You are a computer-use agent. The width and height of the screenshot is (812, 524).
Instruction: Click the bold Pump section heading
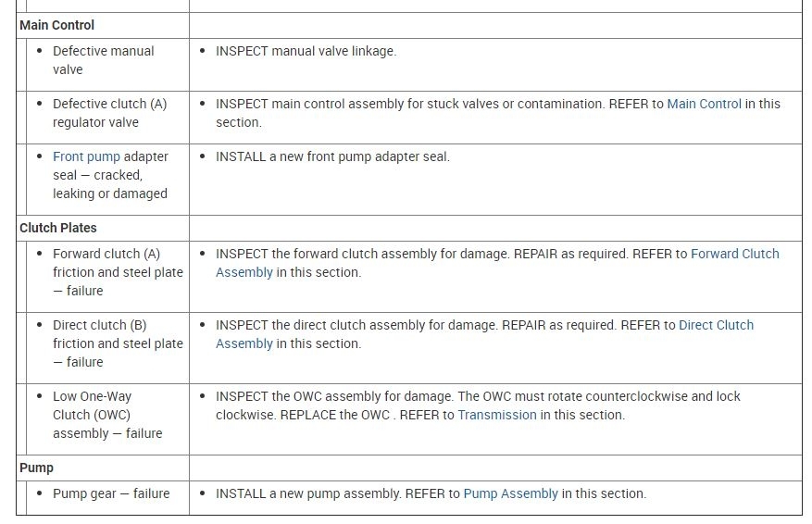click(x=36, y=468)
